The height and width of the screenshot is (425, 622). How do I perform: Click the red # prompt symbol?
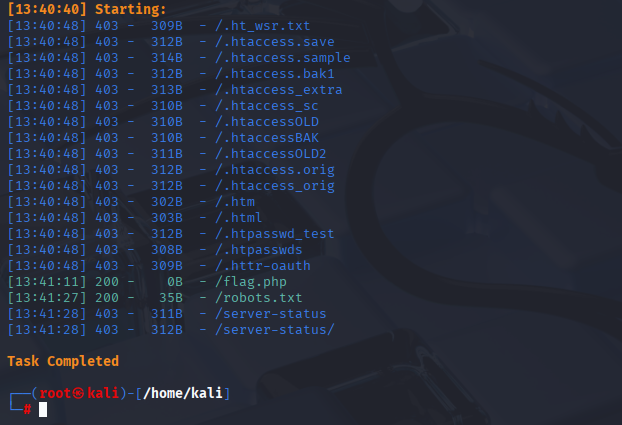(27, 409)
